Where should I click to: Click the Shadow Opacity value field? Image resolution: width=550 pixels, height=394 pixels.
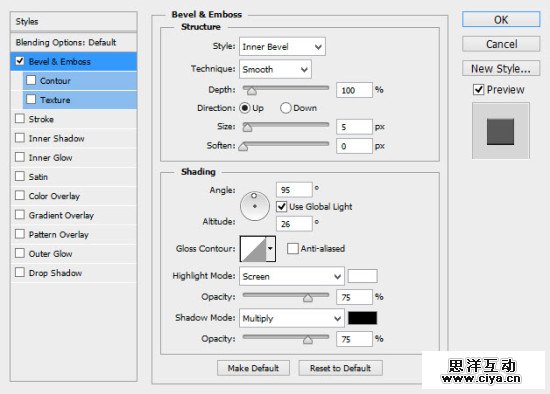tap(354, 339)
